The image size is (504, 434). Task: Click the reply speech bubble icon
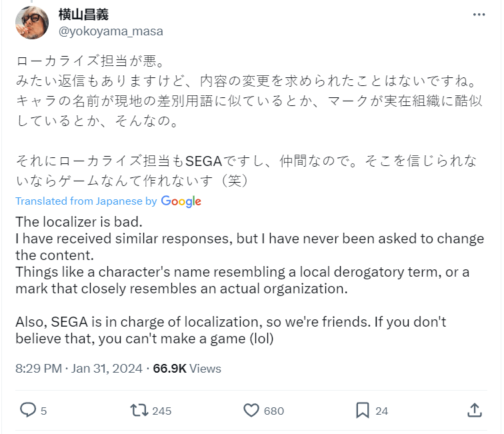pyautogui.click(x=27, y=410)
